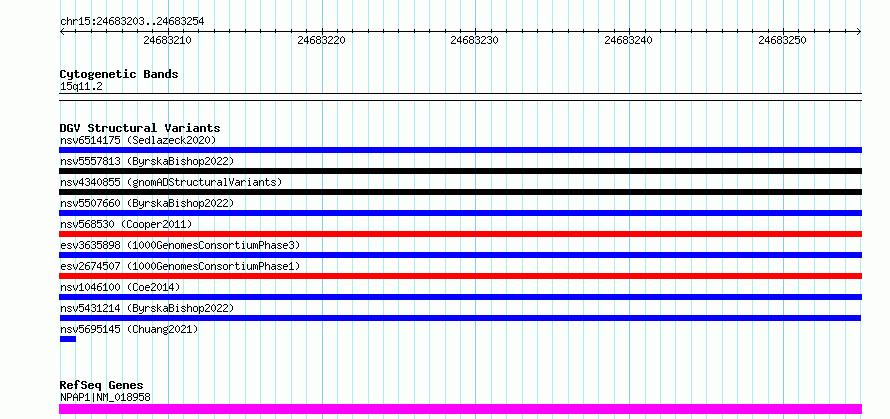Image resolution: width=890 pixels, height=419 pixels.
Task: Select the blue bar under esv3635898
Action: click(460, 255)
